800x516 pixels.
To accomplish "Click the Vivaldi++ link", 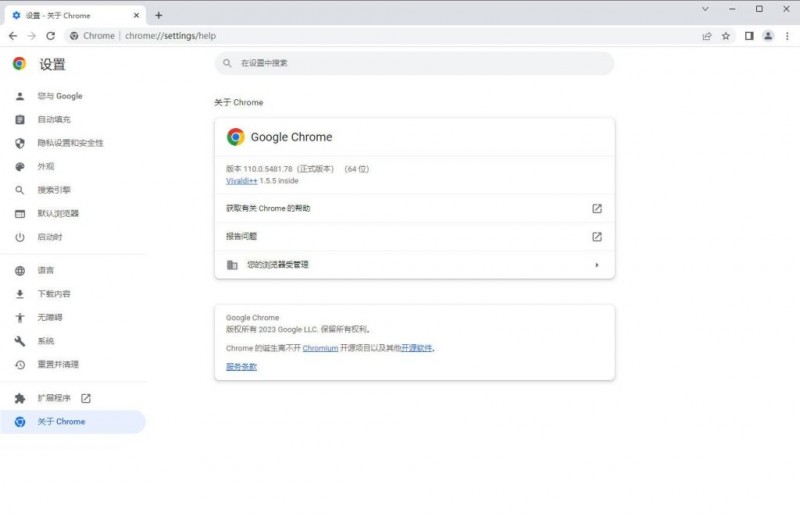I will coord(241,181).
